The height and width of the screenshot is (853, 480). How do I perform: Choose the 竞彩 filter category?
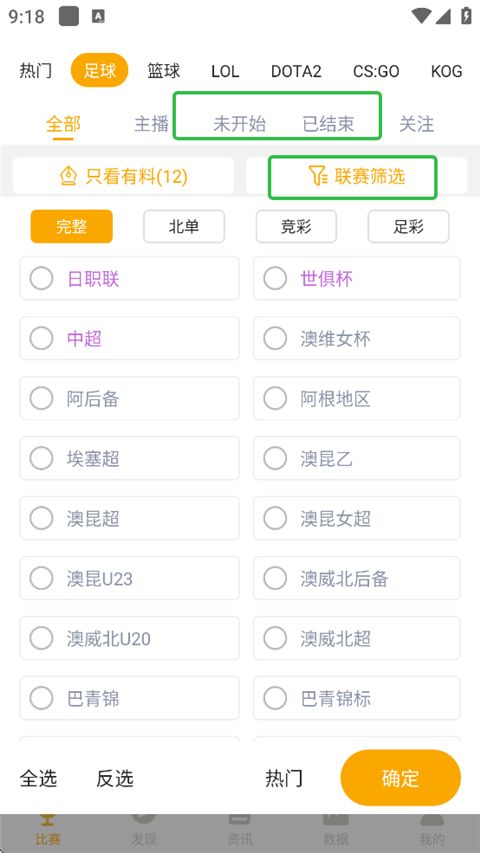[296, 226]
